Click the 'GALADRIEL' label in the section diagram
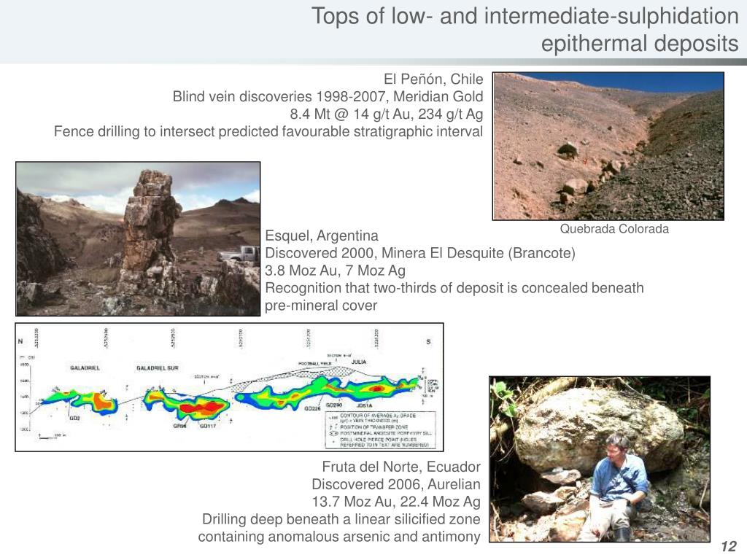 [x=85, y=368]
